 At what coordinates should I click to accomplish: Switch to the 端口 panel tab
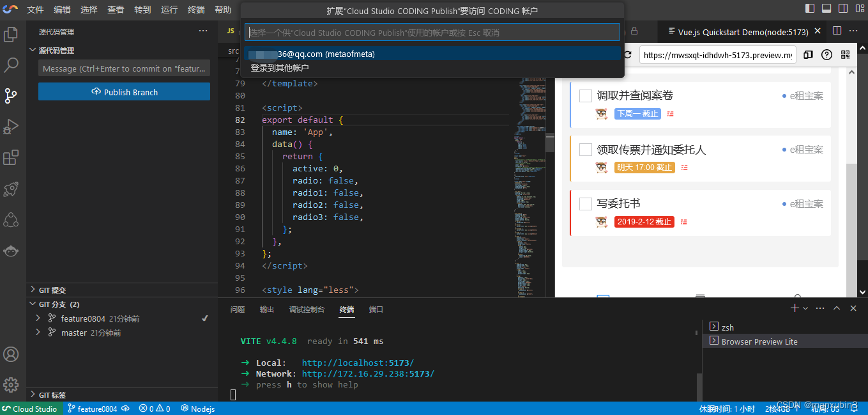tap(376, 309)
